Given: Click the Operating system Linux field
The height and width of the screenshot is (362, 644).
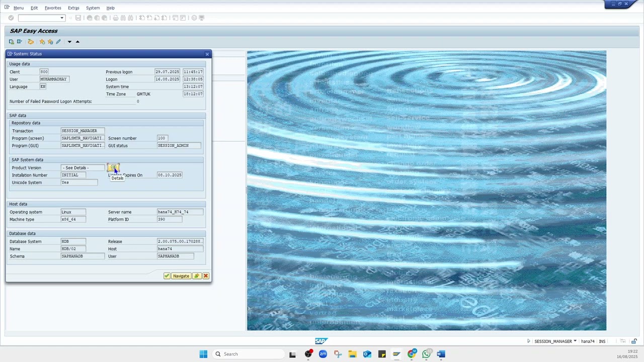Looking at the screenshot, I should (73, 212).
